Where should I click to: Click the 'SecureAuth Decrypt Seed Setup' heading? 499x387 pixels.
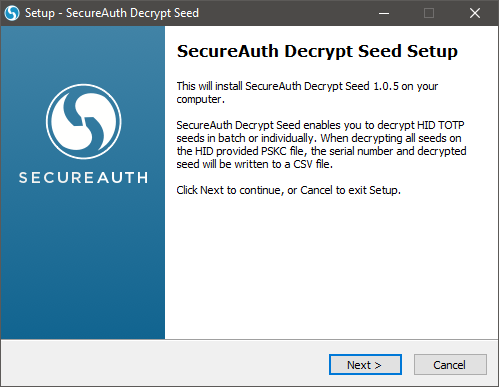pyautogui.click(x=317, y=52)
